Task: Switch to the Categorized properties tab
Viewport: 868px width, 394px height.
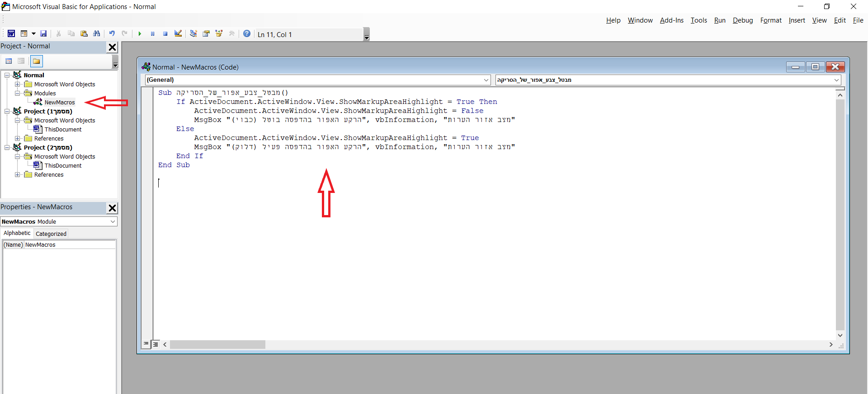Action: point(51,234)
